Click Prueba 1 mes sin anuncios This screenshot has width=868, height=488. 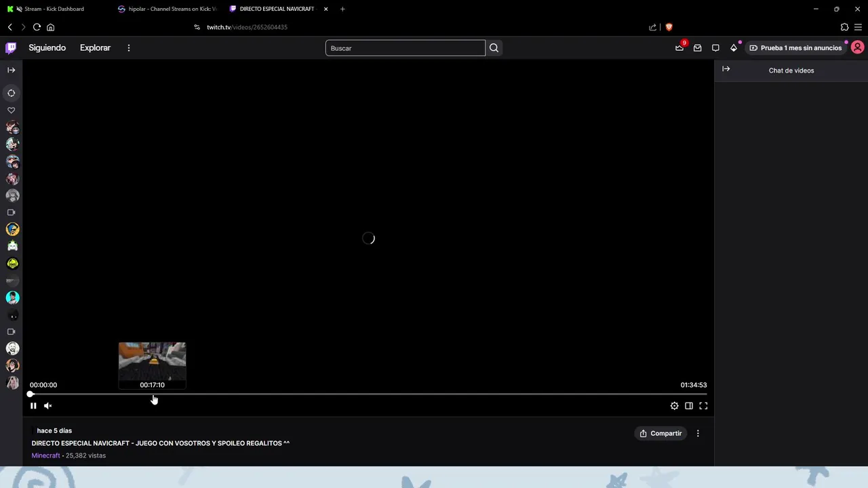(x=795, y=48)
